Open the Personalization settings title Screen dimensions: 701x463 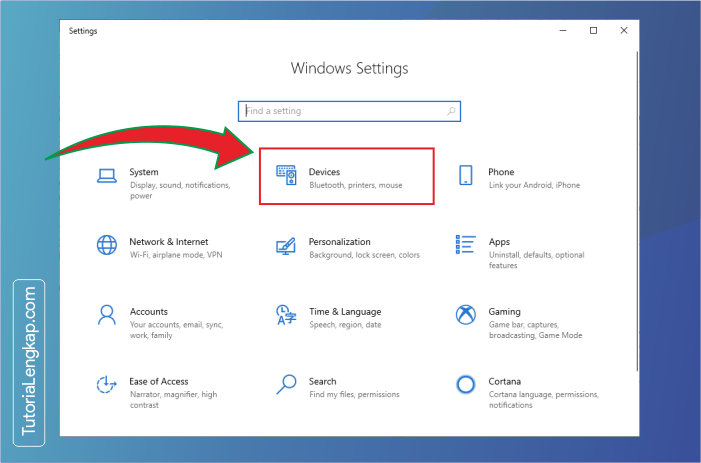[339, 242]
